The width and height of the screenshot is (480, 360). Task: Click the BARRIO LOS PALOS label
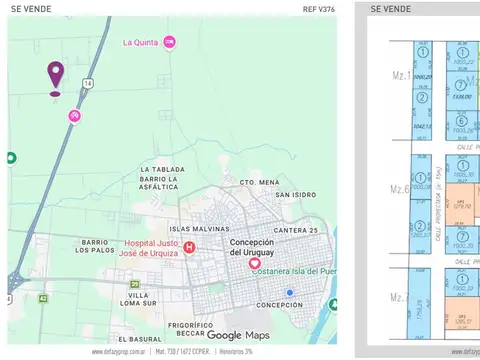(x=95, y=246)
